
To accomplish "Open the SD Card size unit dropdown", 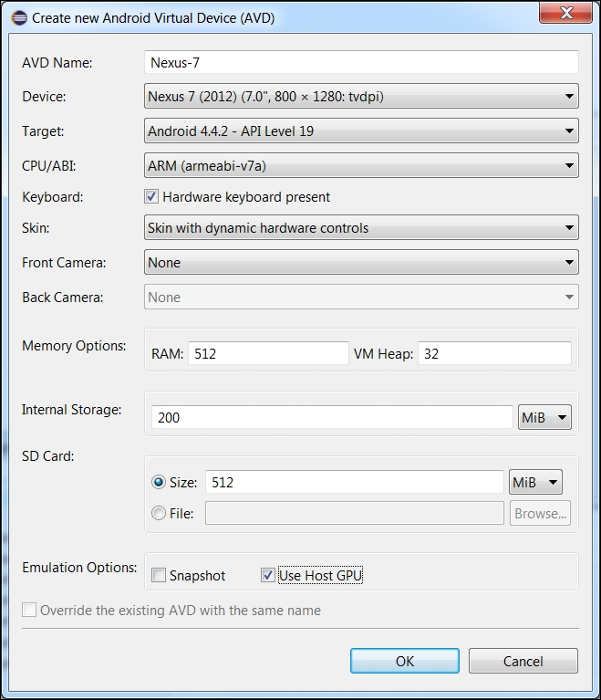I will coord(535,482).
